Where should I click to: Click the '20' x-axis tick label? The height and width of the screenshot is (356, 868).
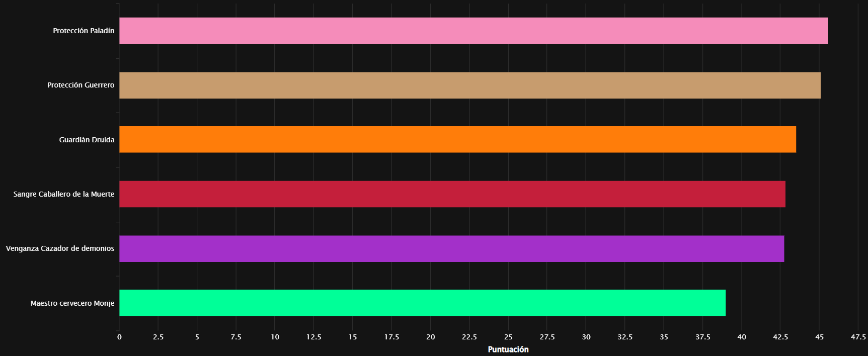pos(431,337)
